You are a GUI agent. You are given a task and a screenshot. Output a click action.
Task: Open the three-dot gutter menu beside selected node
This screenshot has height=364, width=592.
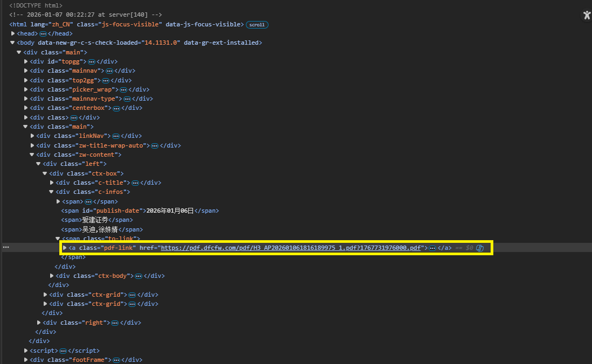[6, 247]
